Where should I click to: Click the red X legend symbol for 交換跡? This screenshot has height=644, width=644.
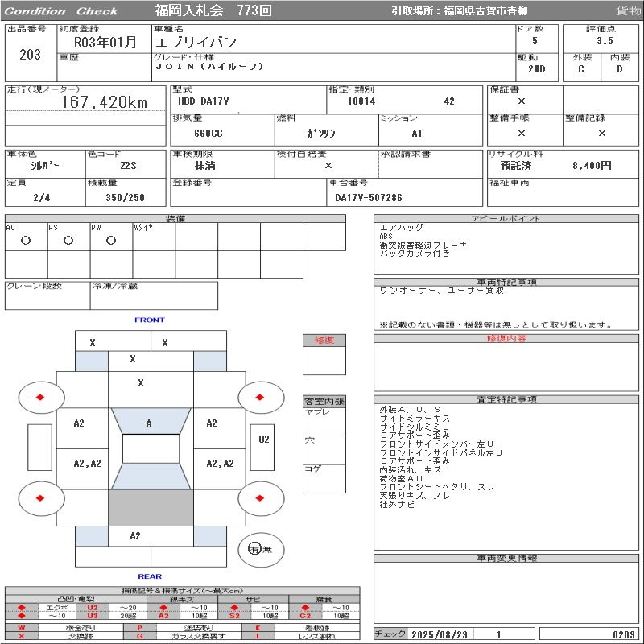[x=22, y=636]
